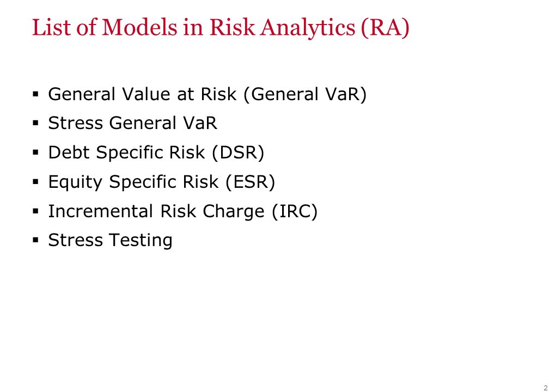This screenshot has width=549, height=392.
Task: Click the 'Debt Specific Risk' text
Action: tap(126, 152)
